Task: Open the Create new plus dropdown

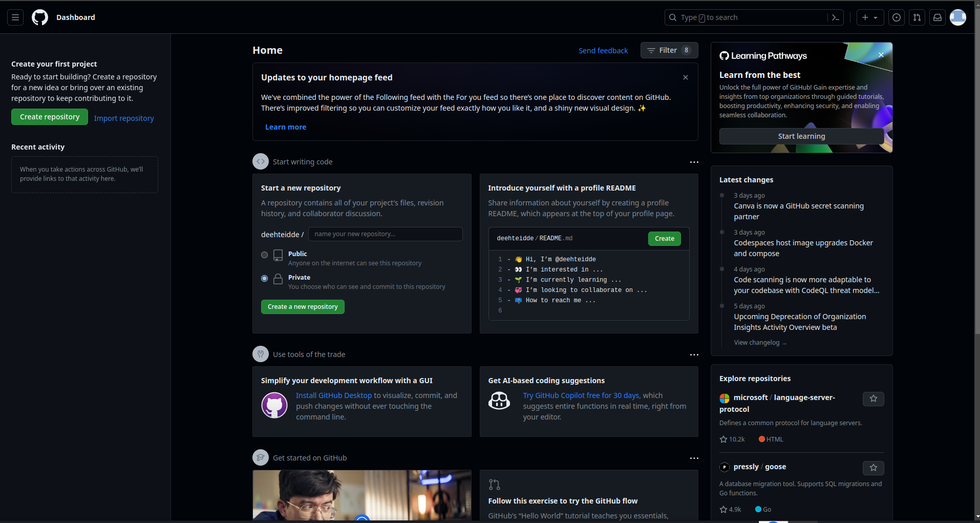Action: tap(870, 17)
